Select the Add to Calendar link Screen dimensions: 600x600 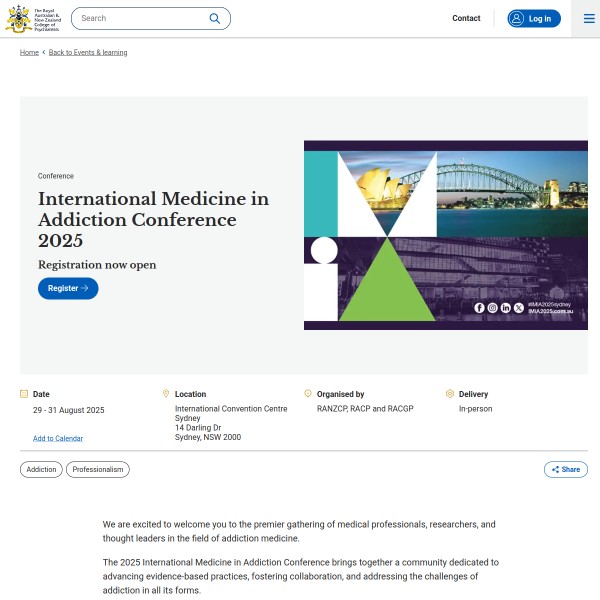(x=58, y=438)
